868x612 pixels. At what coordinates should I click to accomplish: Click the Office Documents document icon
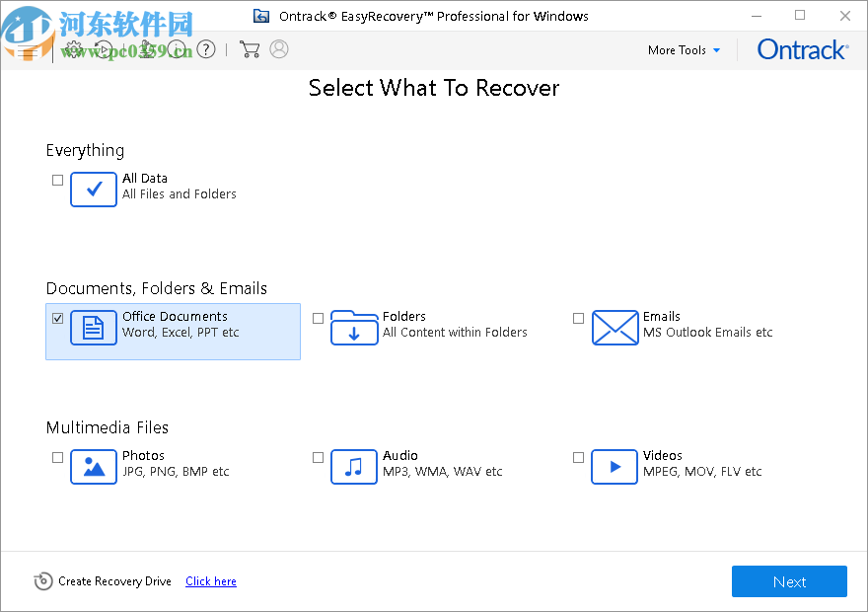pos(94,328)
